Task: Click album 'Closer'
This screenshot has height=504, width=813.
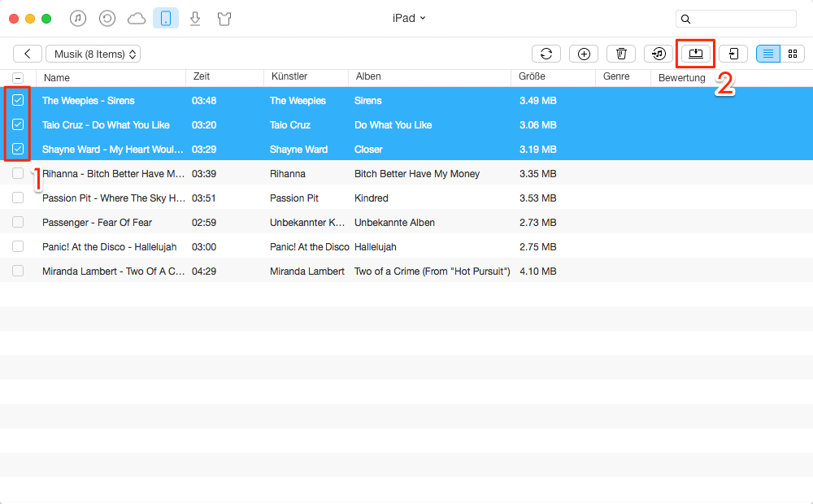Action: (x=368, y=150)
